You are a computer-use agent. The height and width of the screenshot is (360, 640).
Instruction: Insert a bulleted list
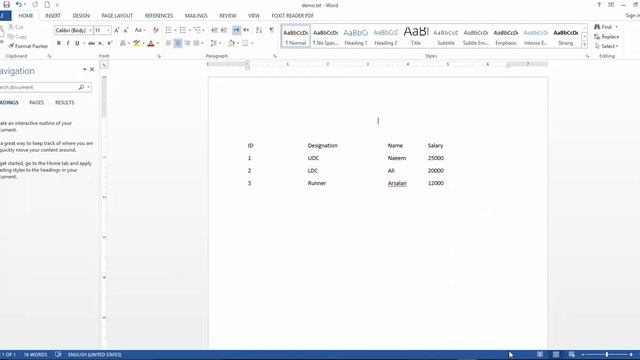(x=168, y=30)
